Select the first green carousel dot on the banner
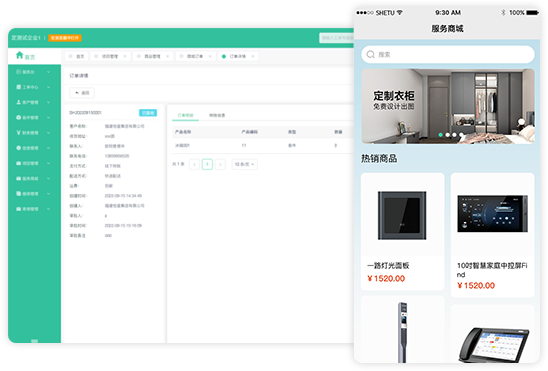This screenshot has width=548, height=371. pos(441,134)
